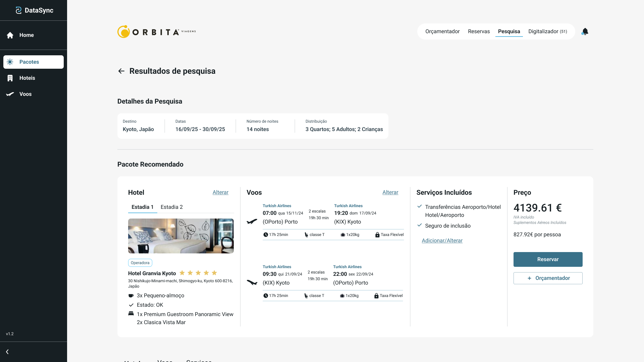Click the Pacotes sun icon in sidebar
This screenshot has width=644, height=362.
[x=10, y=62]
